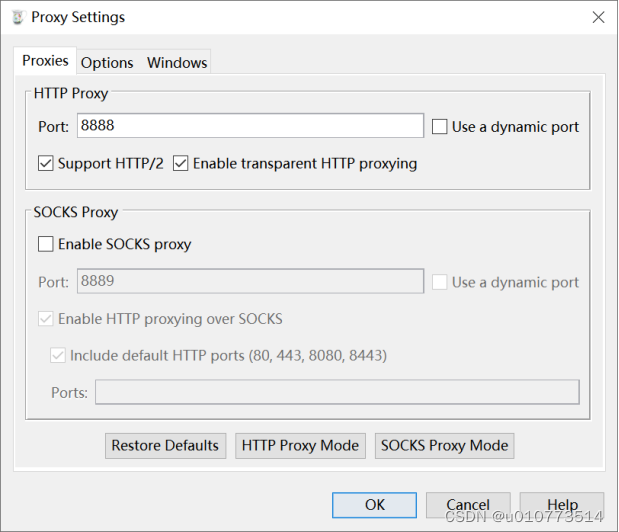Click the SOCKS Ports text field
The width and height of the screenshot is (619, 532).
click(337, 392)
